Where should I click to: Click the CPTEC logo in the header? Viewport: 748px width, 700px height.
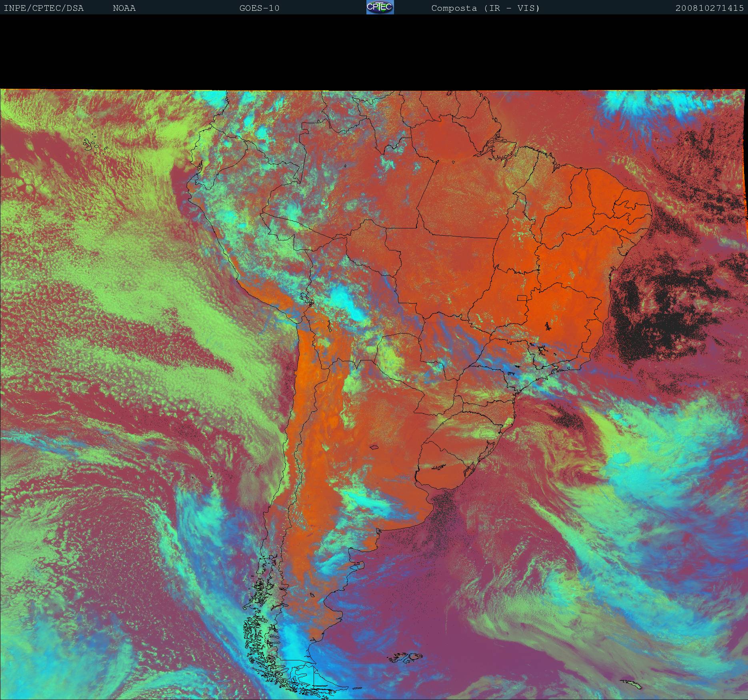[380, 8]
